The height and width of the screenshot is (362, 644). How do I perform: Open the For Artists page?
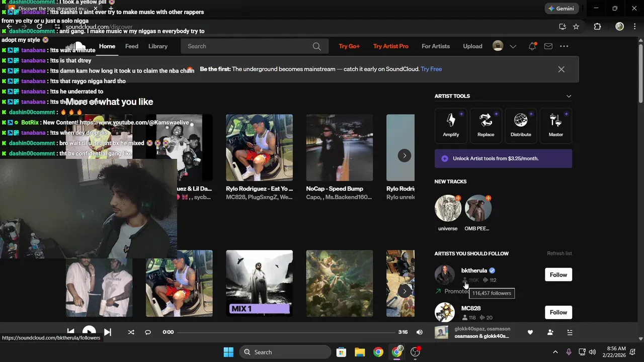(436, 46)
